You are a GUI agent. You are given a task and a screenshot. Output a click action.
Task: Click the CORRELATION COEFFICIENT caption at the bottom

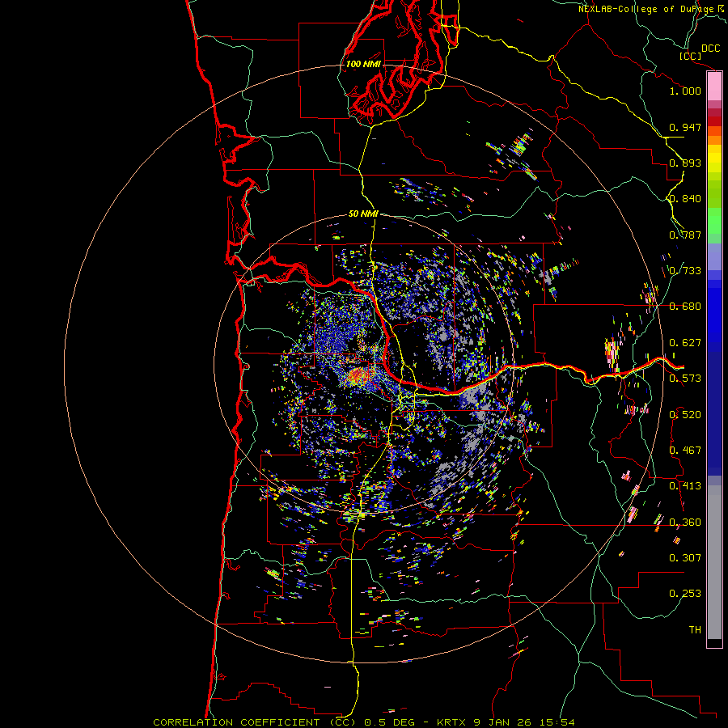click(255, 722)
